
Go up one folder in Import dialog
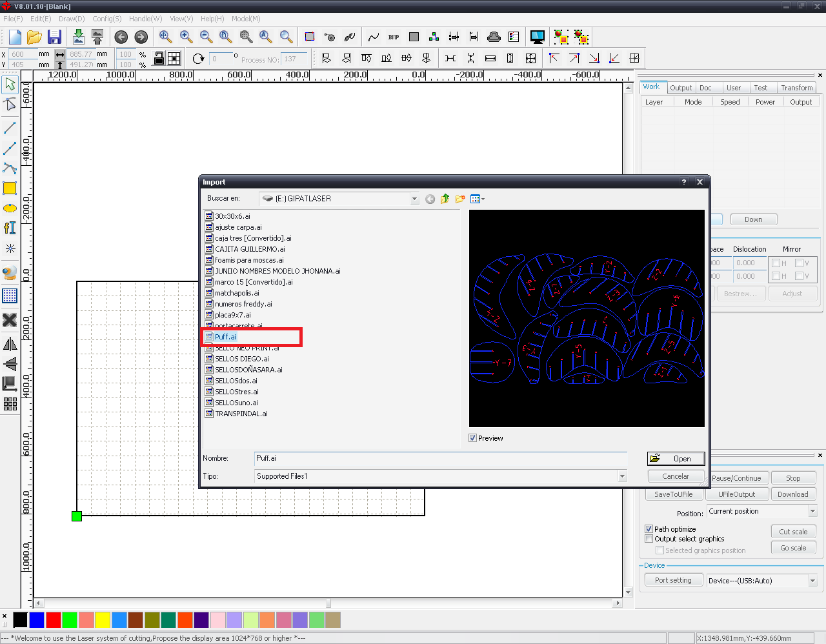[x=445, y=199]
